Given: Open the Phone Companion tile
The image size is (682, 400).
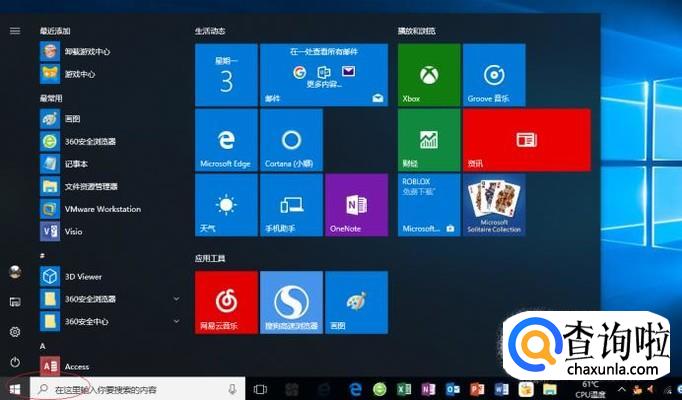Looking at the screenshot, I should [291, 205].
